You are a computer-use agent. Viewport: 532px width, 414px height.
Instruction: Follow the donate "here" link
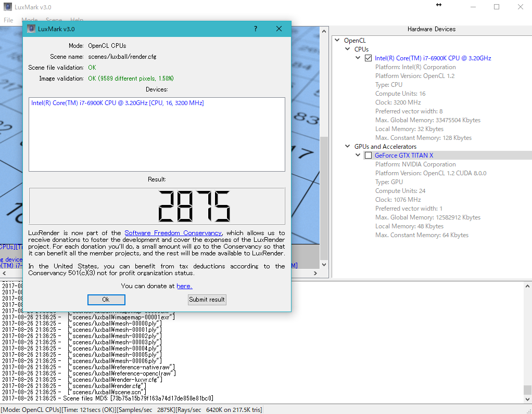tap(184, 286)
